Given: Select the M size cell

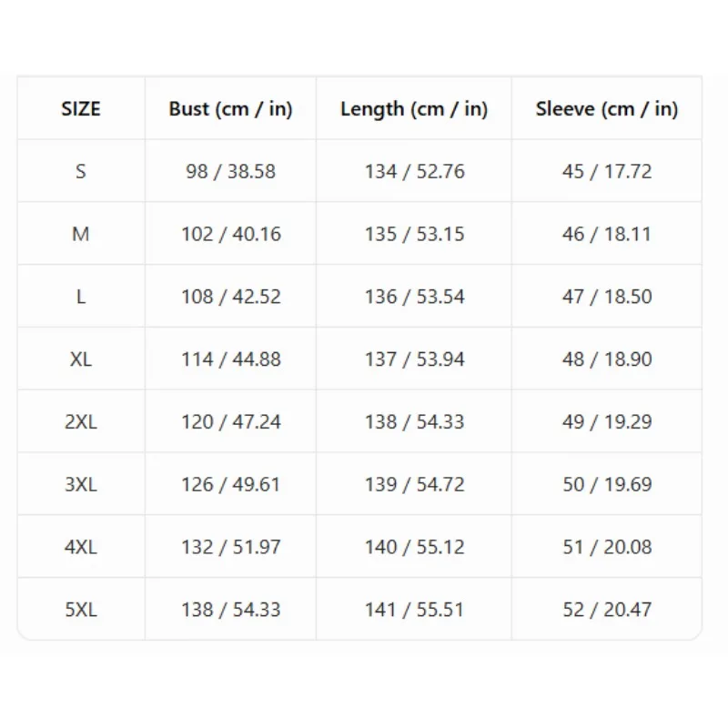Looking at the screenshot, I should [81, 234].
